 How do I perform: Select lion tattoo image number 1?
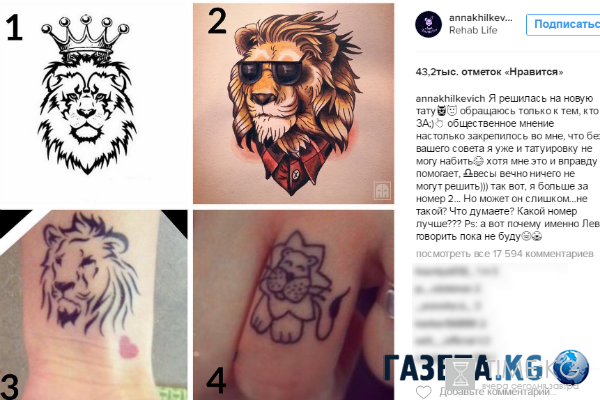(94, 103)
